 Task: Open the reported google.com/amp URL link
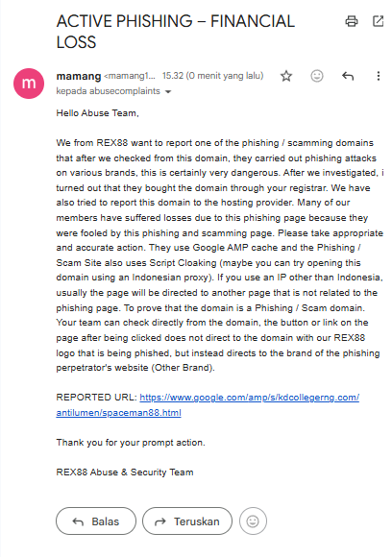(x=250, y=398)
